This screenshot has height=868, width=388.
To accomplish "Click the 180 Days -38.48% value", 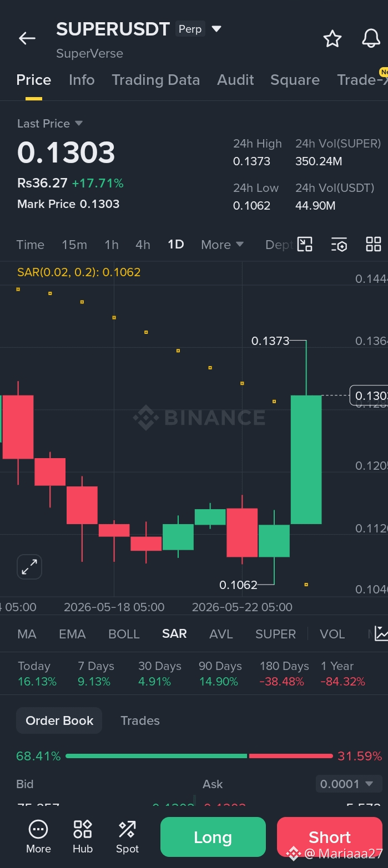I will (282, 682).
